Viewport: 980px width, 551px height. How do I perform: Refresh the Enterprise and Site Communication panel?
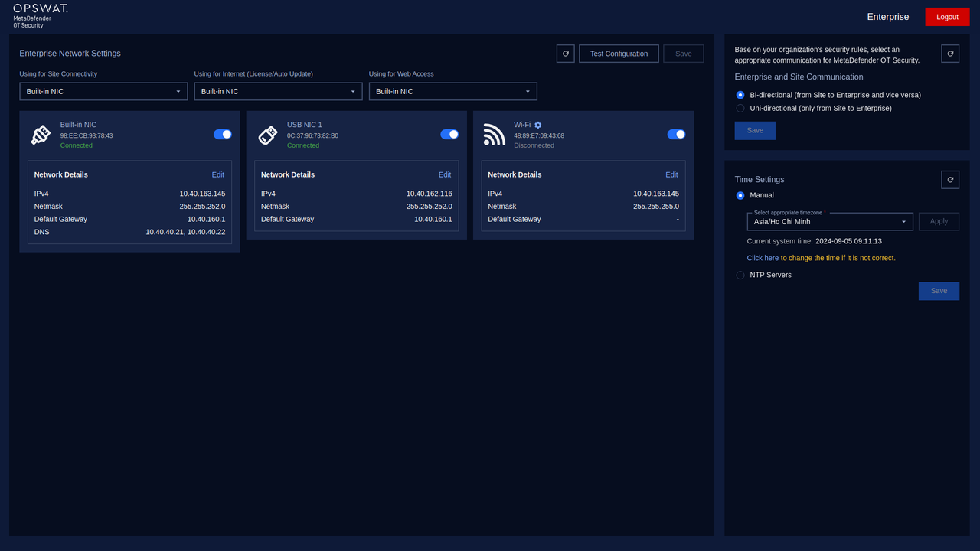950,54
